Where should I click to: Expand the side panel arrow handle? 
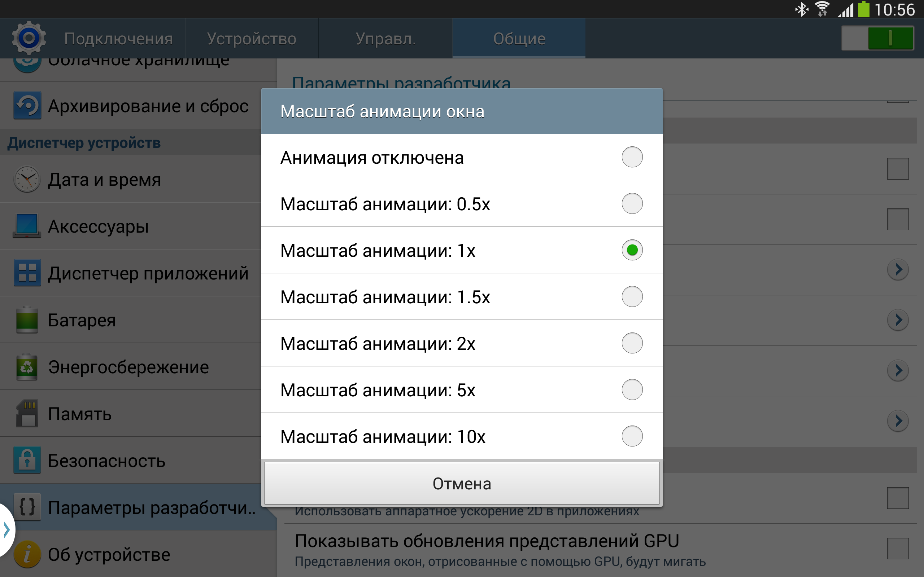(6, 530)
